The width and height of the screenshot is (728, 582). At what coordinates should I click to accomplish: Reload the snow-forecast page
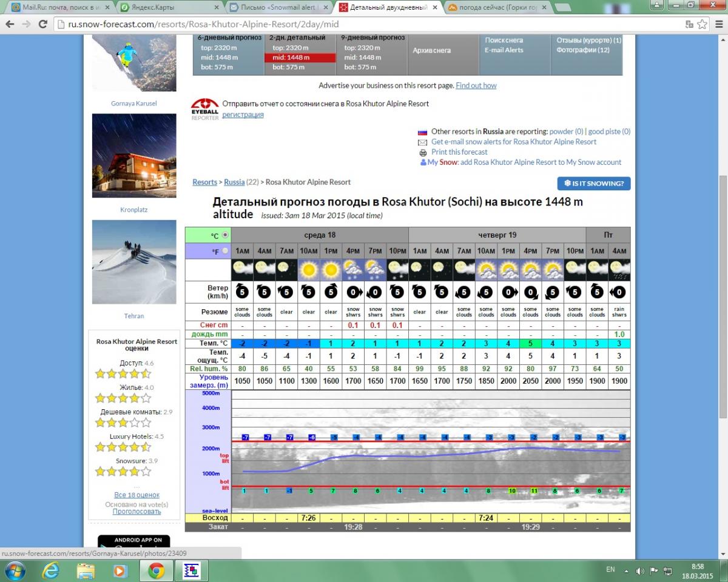[43, 24]
